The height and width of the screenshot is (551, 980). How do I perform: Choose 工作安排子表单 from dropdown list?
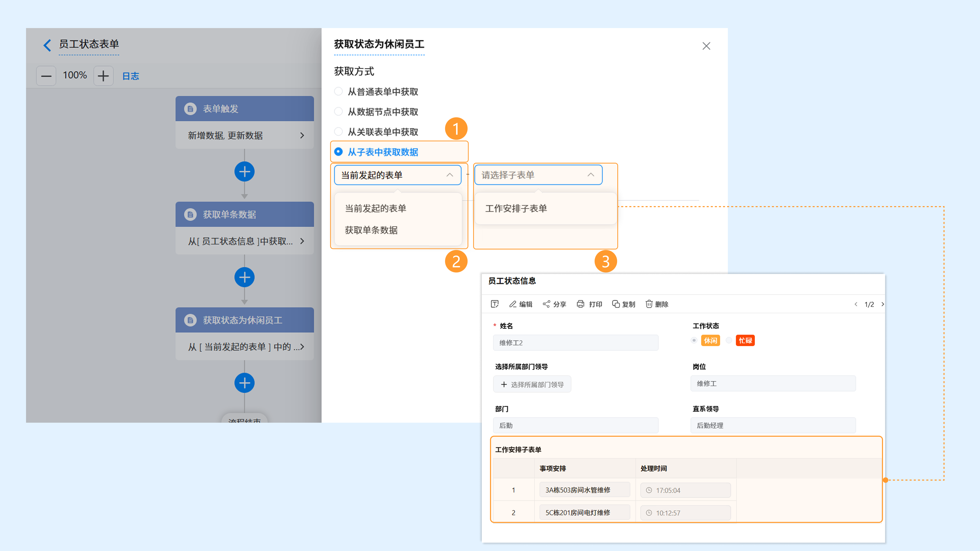pyautogui.click(x=516, y=208)
